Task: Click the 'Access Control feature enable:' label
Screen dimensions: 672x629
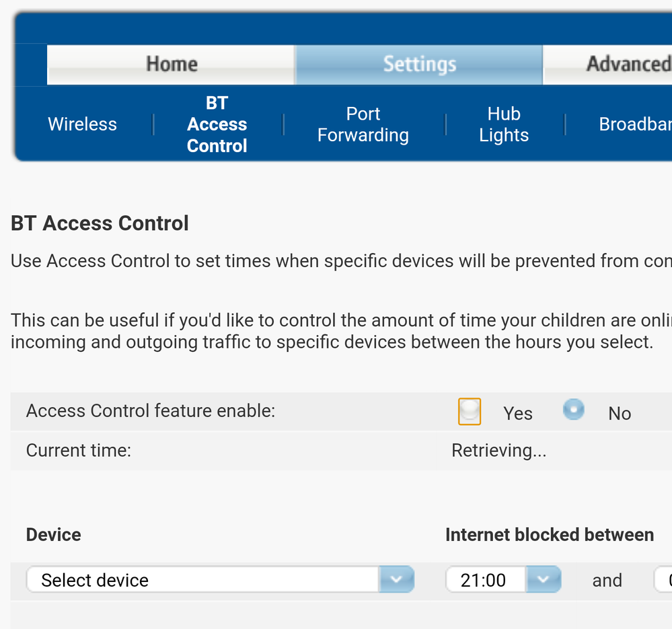Action: point(151,411)
